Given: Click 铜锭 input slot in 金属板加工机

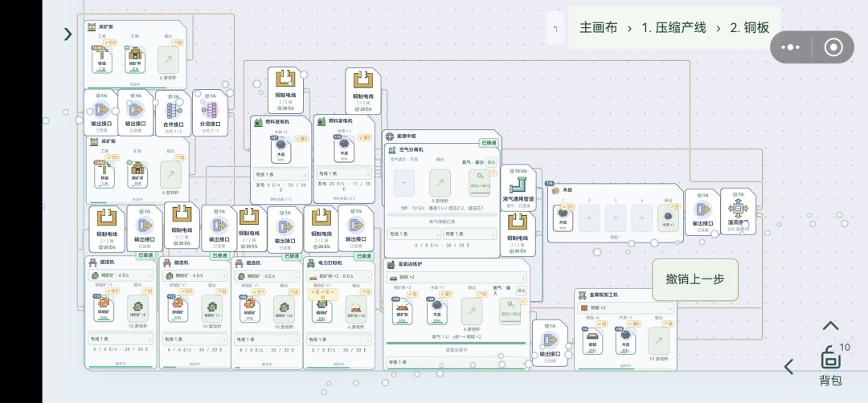Looking at the screenshot, I should tap(592, 342).
